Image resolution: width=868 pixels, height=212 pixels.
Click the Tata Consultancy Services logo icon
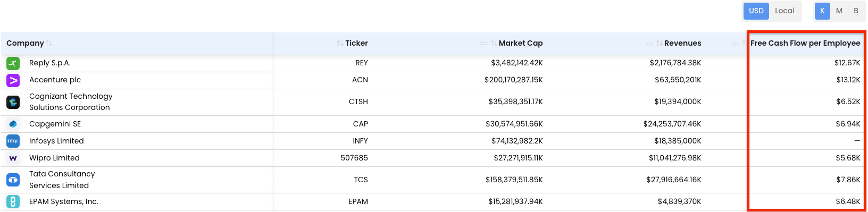click(x=13, y=180)
